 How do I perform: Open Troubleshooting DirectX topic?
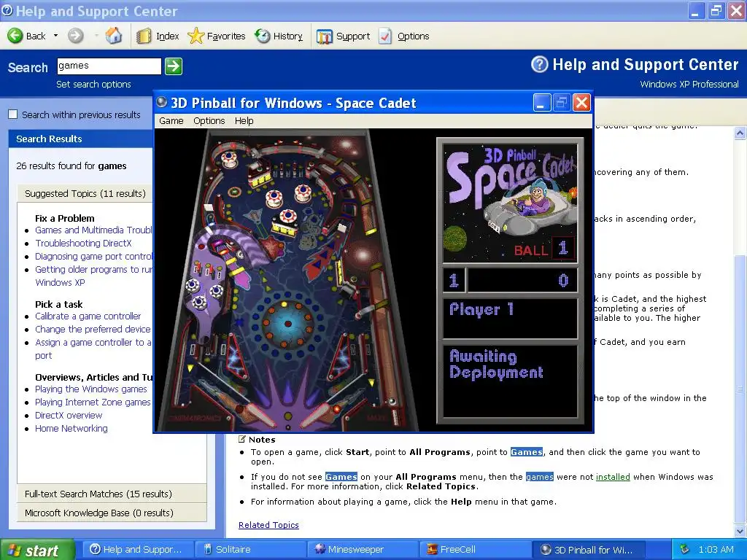83,244
